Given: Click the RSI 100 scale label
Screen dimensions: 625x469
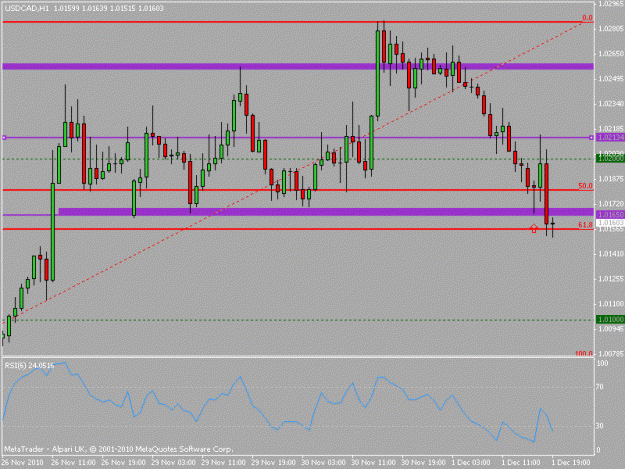Looking at the screenshot, I should pyautogui.click(x=602, y=363).
